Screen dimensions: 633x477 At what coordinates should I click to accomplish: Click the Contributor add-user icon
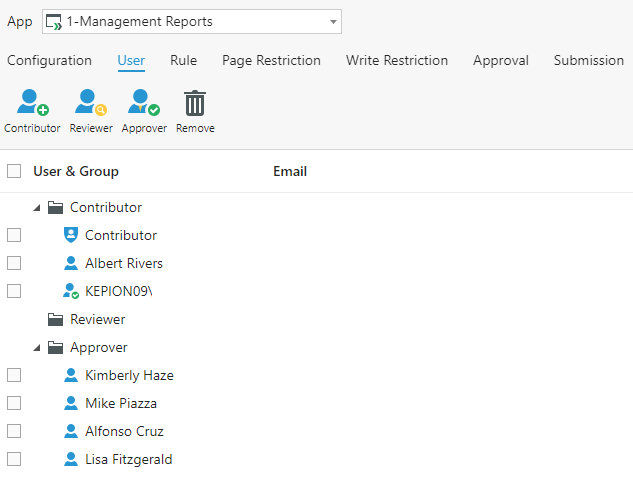click(x=33, y=103)
